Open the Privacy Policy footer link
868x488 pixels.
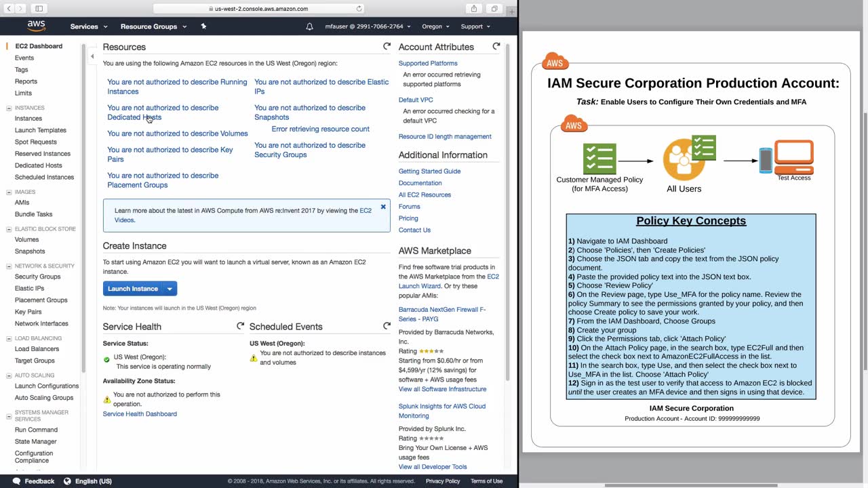[443, 481]
